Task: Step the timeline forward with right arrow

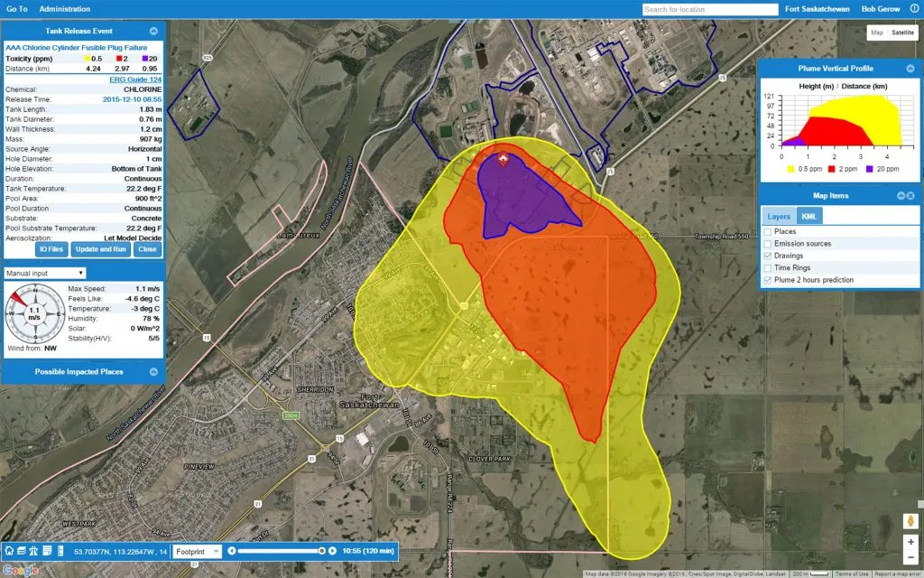Action: pyautogui.click(x=332, y=551)
